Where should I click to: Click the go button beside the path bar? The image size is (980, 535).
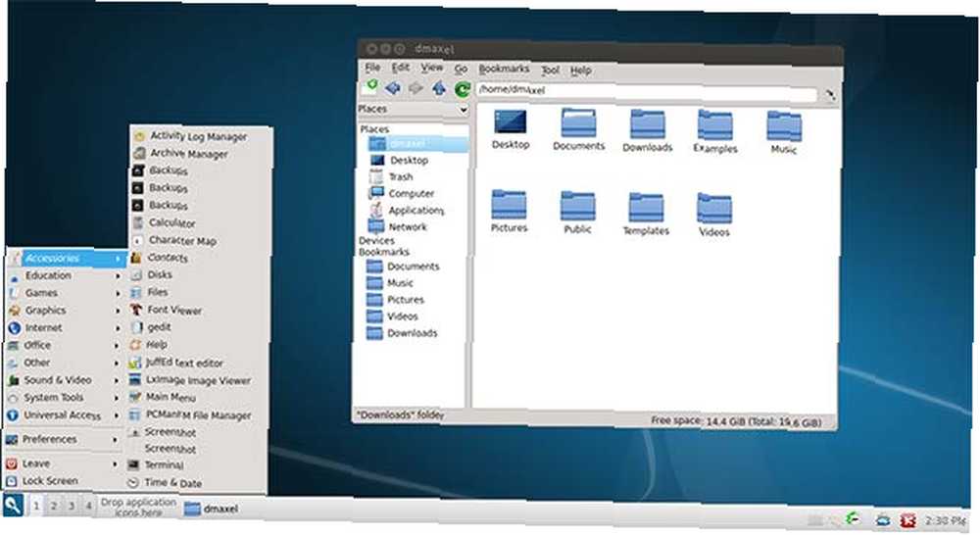pyautogui.click(x=830, y=96)
